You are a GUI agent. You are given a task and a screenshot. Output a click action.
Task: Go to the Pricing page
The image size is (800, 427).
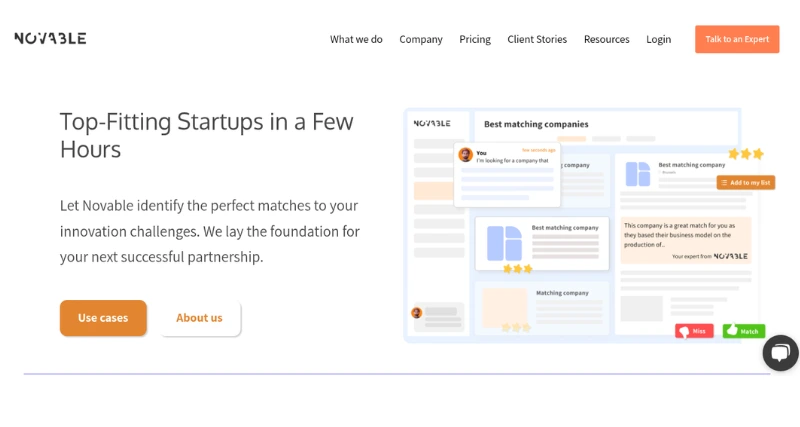(475, 39)
